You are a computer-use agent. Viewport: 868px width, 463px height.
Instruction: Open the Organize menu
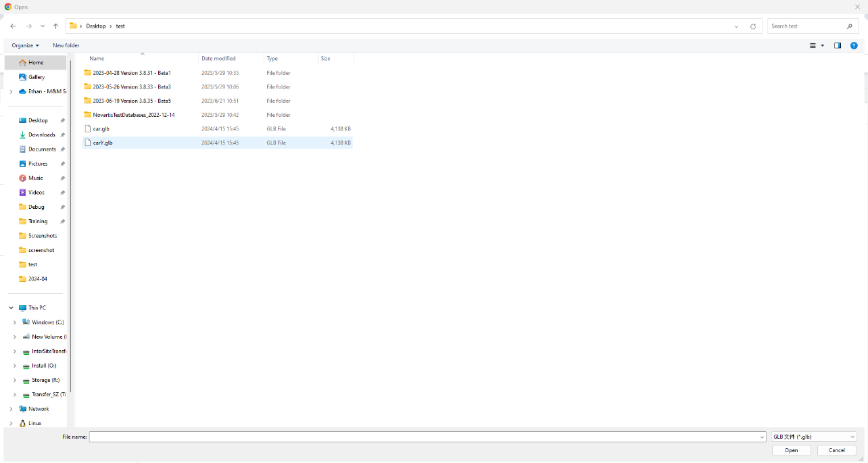tap(25, 45)
